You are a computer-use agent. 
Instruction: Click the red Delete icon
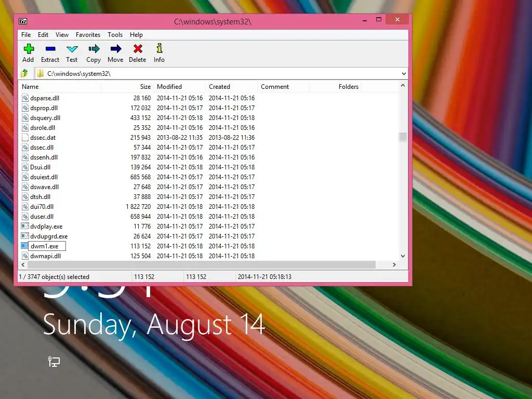click(x=138, y=49)
